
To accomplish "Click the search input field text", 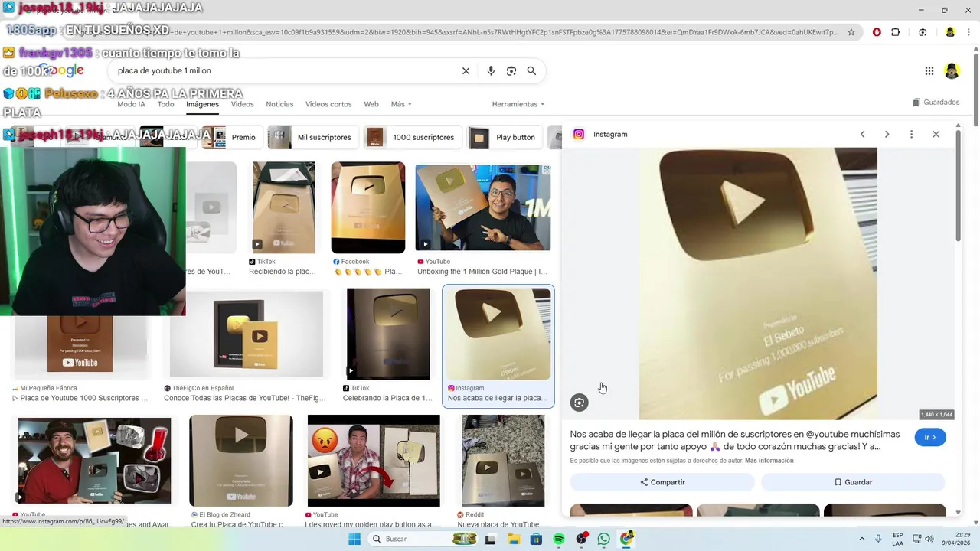I will coord(164,70).
